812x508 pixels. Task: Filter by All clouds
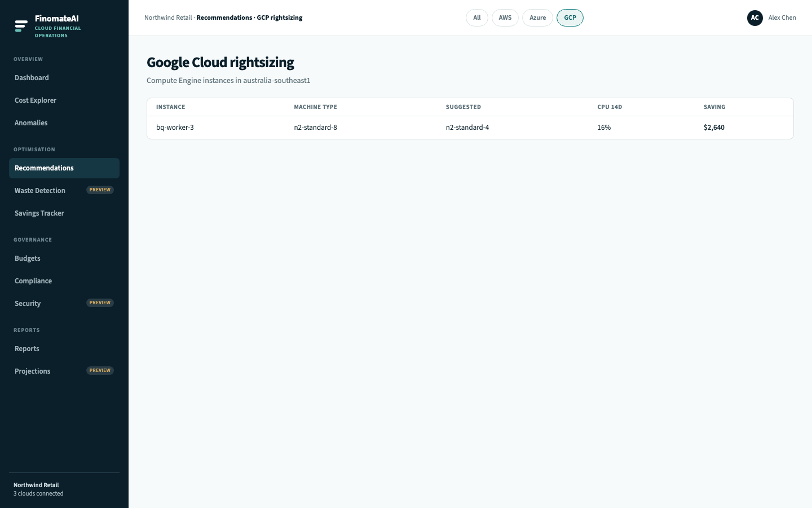click(x=477, y=18)
